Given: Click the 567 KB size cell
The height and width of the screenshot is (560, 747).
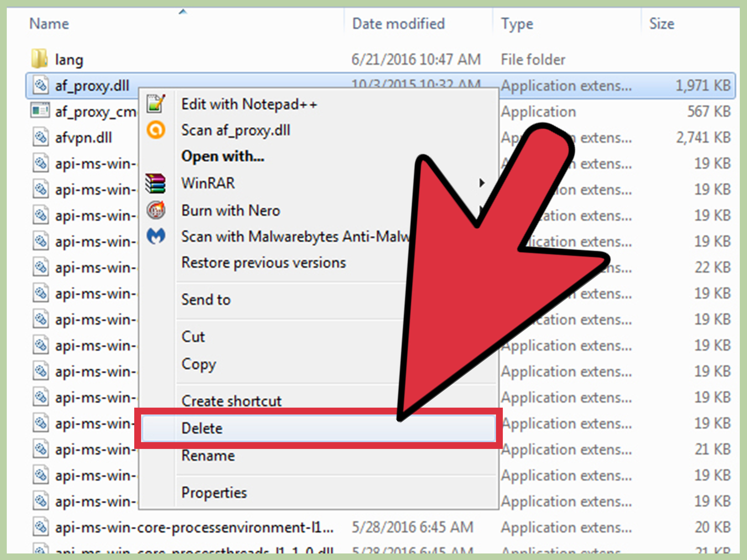Looking at the screenshot, I should 709,111.
